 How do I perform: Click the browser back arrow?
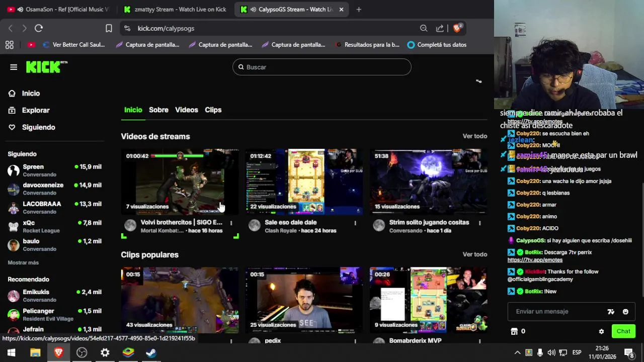point(11,28)
